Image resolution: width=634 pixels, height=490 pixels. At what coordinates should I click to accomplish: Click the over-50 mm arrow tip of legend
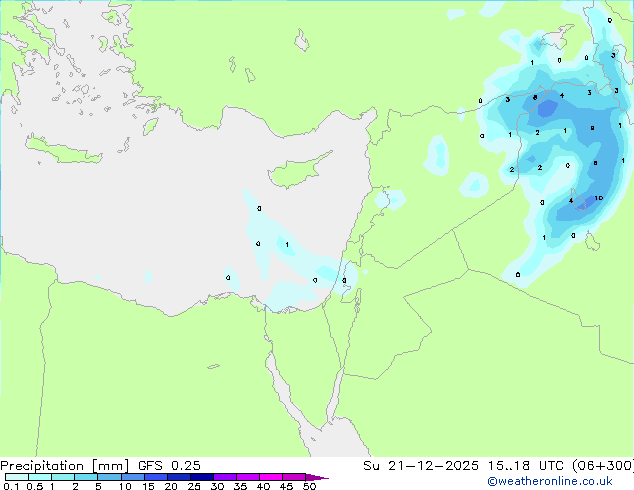click(x=317, y=477)
